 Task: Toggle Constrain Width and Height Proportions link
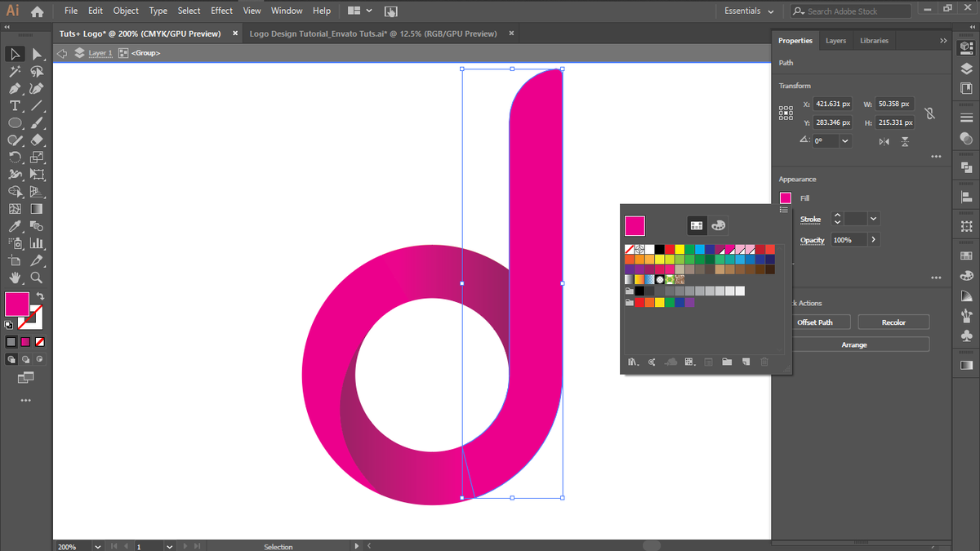929,113
